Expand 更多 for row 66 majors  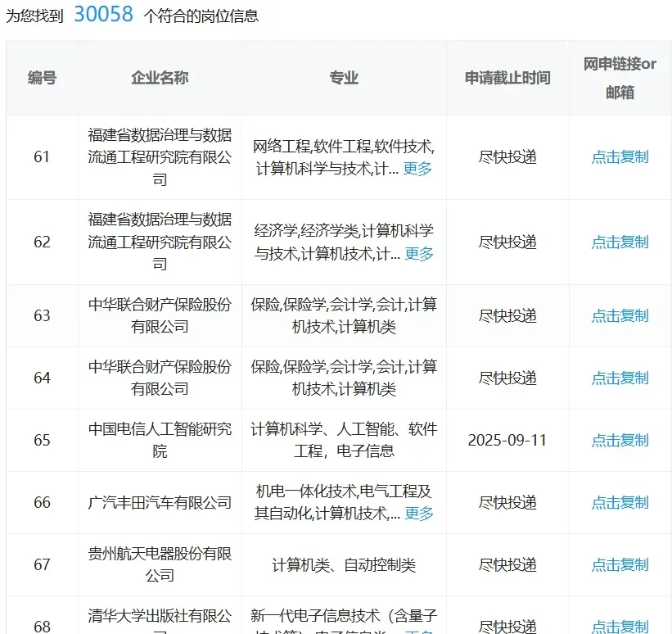tap(419, 513)
